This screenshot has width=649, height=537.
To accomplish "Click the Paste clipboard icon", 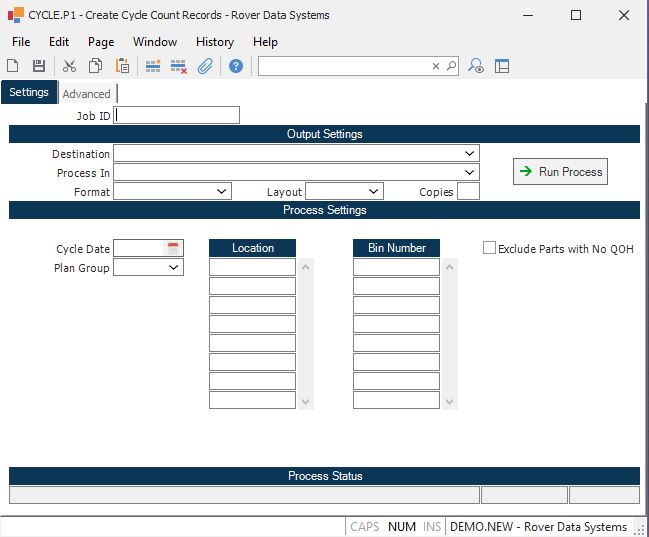I will 122,66.
